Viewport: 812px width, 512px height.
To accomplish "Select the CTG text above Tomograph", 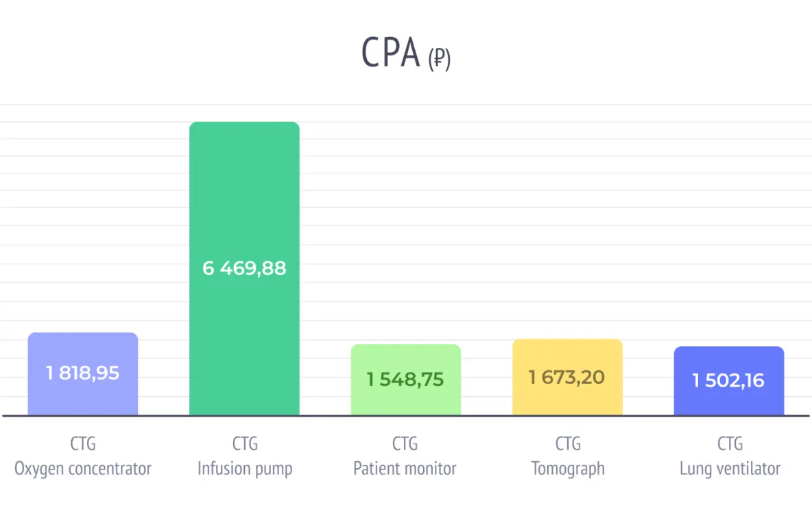I will [x=568, y=444].
